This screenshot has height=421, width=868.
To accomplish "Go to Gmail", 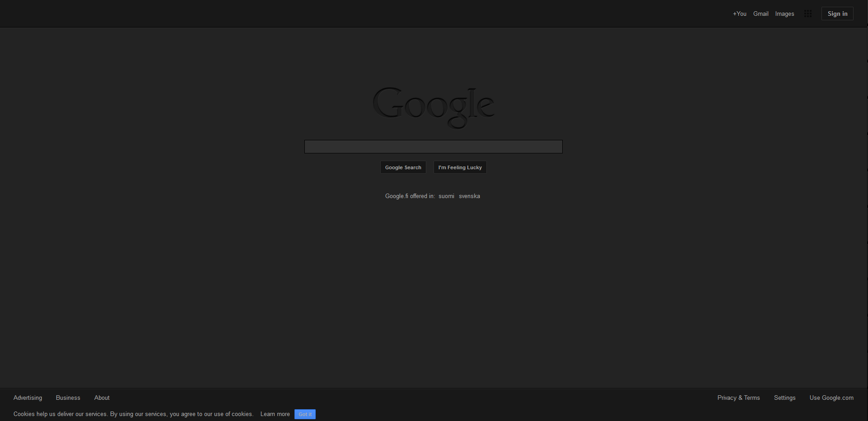I will click(761, 14).
